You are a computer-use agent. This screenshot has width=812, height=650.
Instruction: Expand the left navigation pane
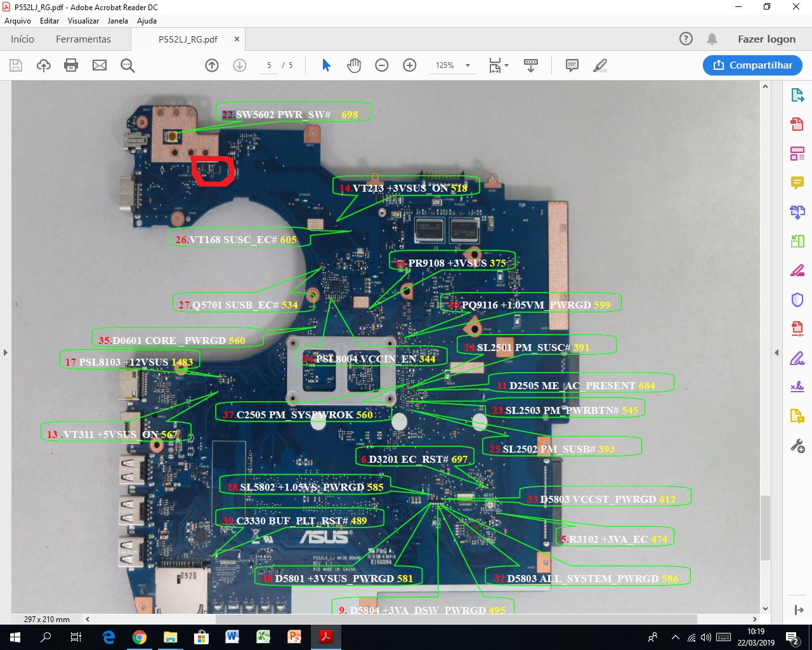[x=5, y=352]
